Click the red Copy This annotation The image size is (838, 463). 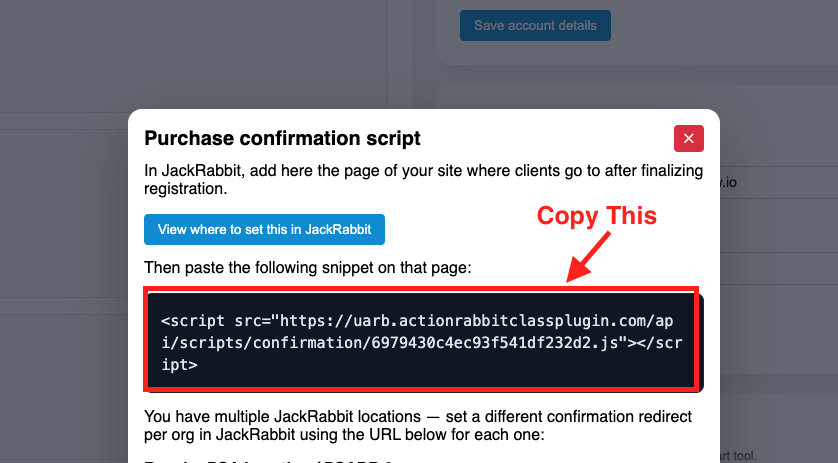596,215
